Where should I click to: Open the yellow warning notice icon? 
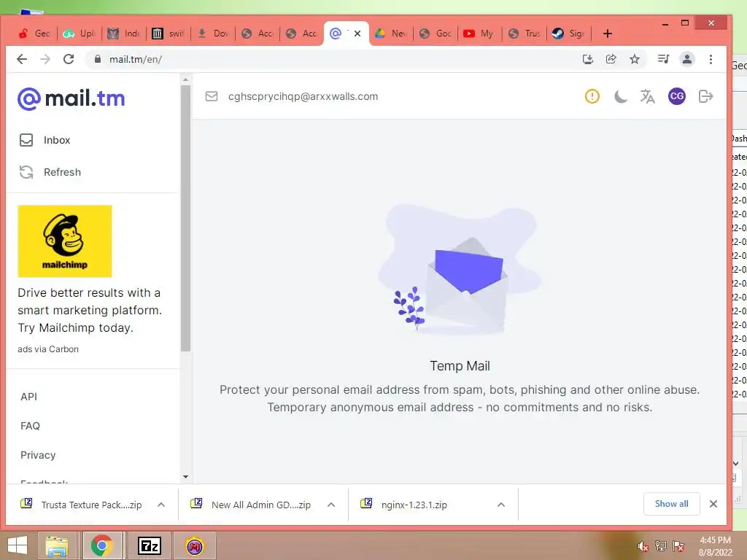click(592, 96)
